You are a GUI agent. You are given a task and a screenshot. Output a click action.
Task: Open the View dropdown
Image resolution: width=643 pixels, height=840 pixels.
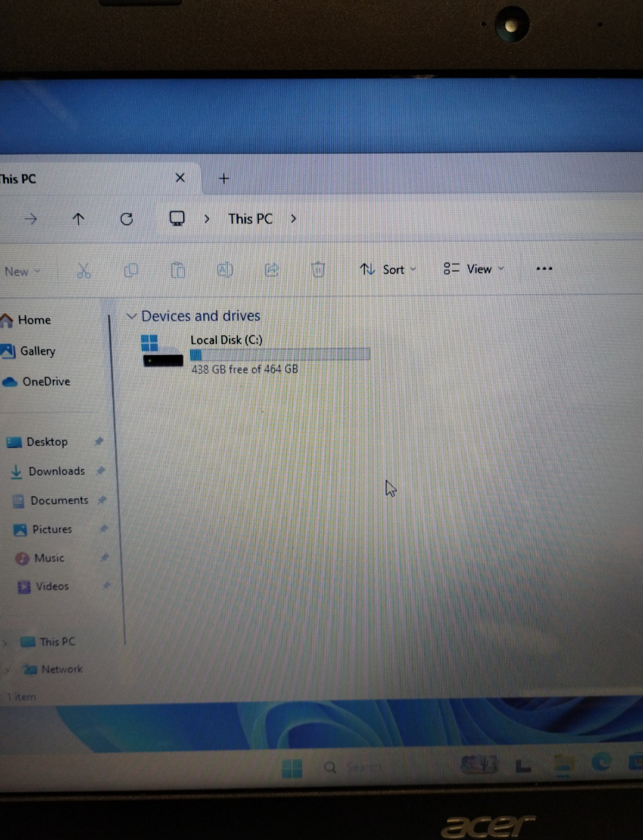coord(473,269)
